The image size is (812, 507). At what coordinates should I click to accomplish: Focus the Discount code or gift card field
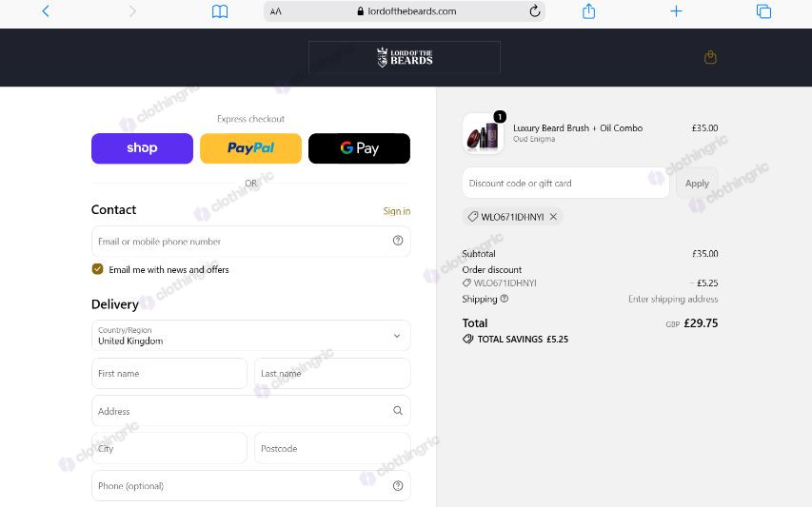tap(566, 184)
